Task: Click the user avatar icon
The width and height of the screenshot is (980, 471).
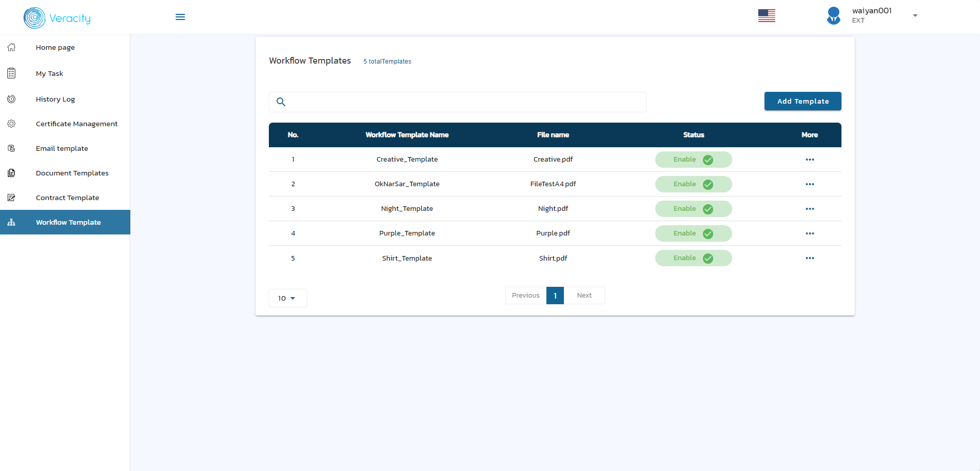Action: 834,15
